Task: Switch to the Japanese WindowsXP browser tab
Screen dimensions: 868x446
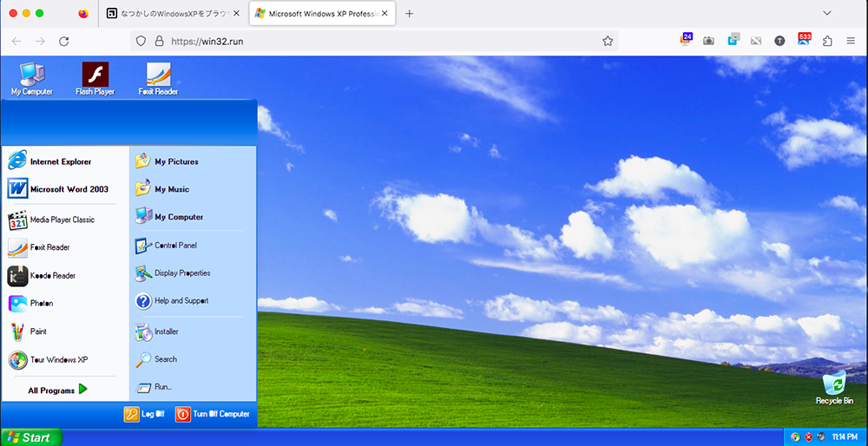Action: [x=173, y=14]
